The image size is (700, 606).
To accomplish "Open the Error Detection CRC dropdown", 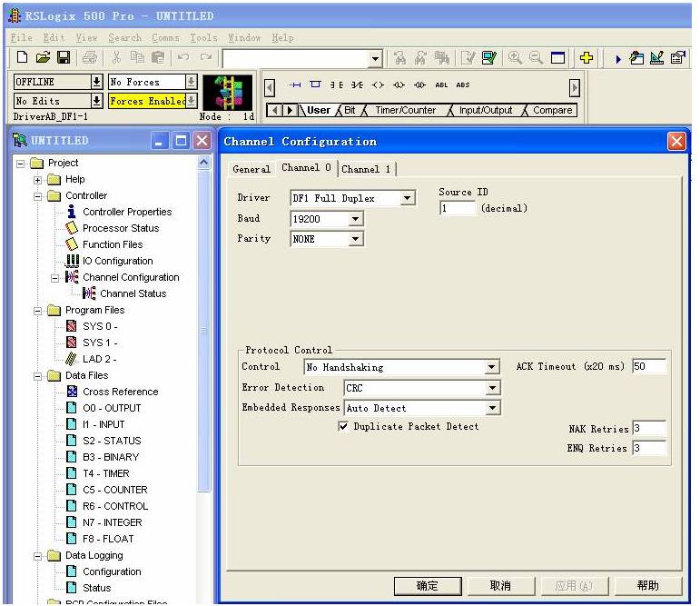I will point(492,388).
